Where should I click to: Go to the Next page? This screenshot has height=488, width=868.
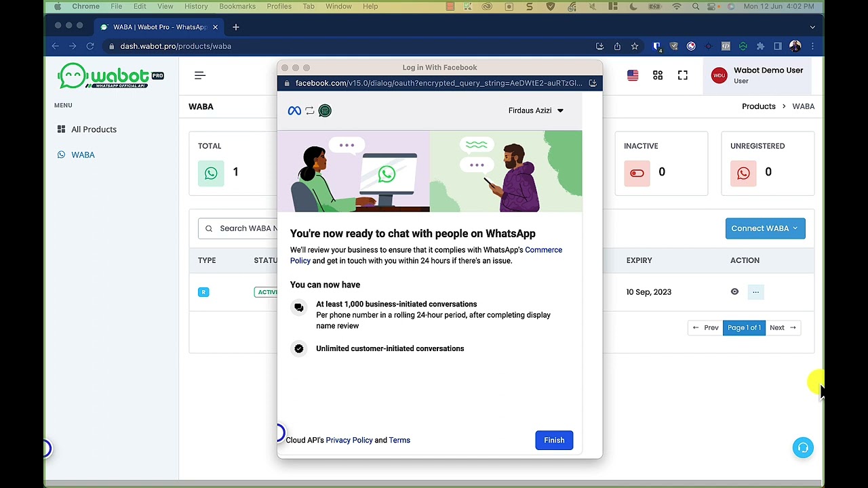coord(783,327)
